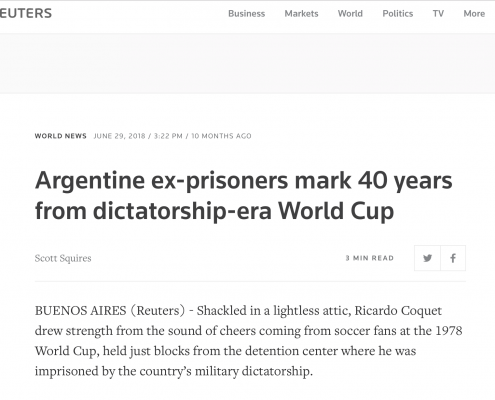
Task: Click the Reuters logo
Action: point(26,13)
